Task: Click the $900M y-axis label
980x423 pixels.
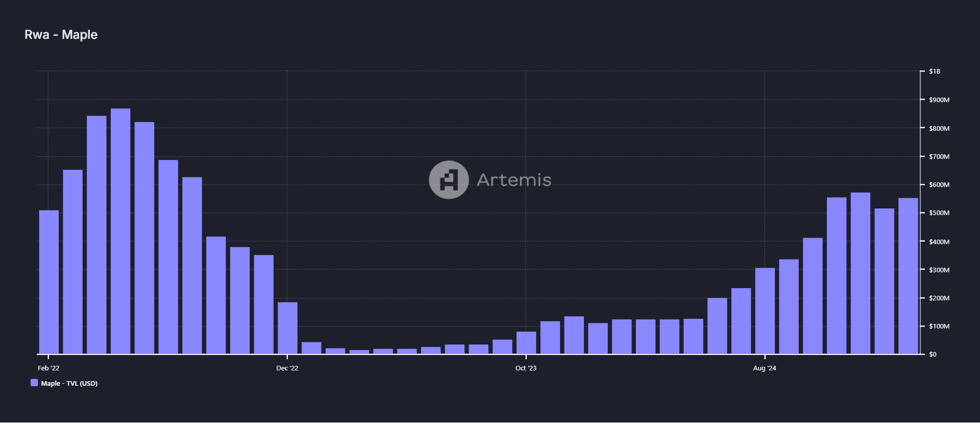Action: (x=939, y=100)
